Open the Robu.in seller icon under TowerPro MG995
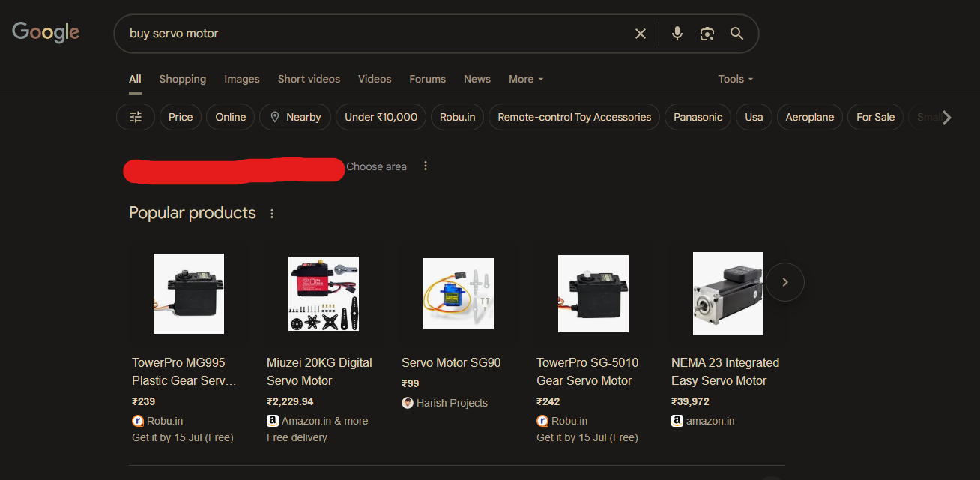This screenshot has width=980, height=480. coord(138,421)
